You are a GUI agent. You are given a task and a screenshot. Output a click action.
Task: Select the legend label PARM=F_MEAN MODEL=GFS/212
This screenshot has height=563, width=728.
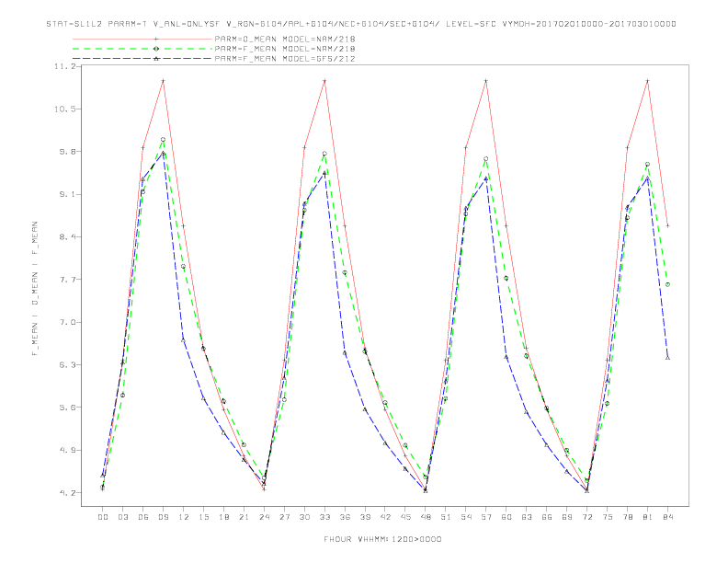(285, 59)
